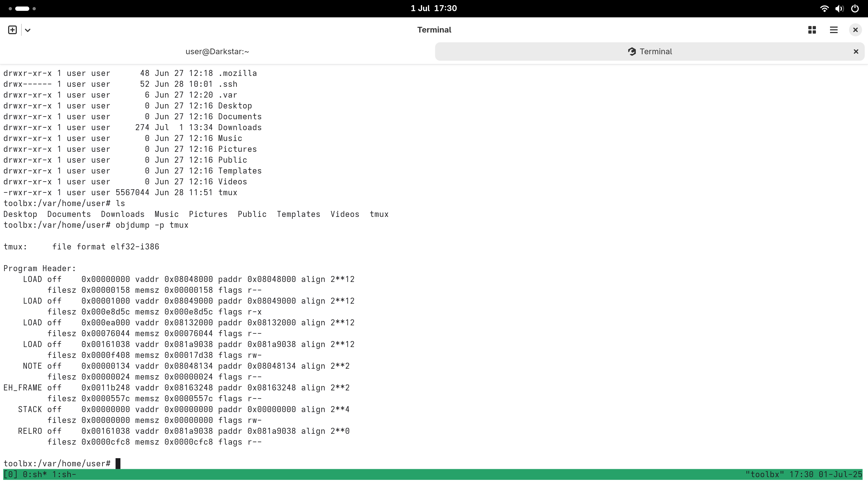Click the objdump -p tmux command line

[x=152, y=225]
